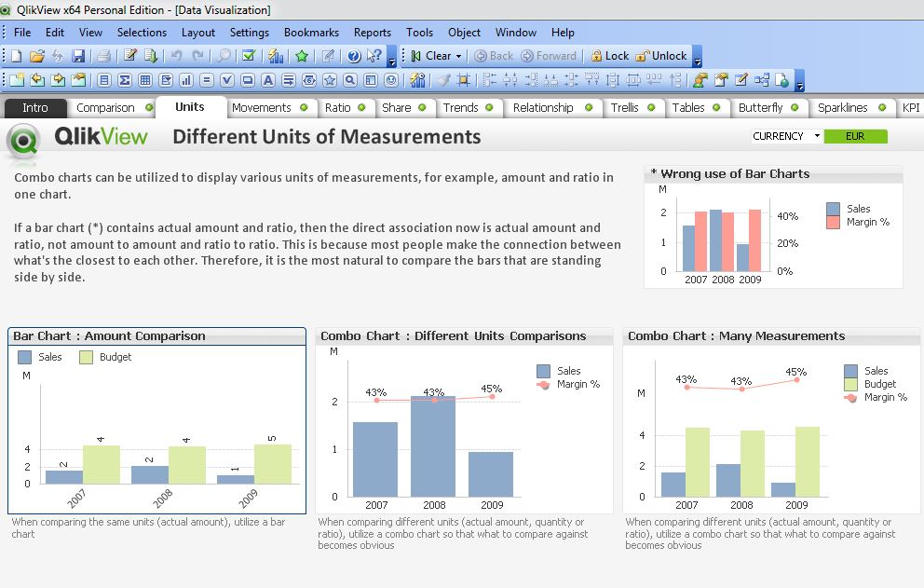Viewport: 924px width, 588px height.
Task: Open the Selections menu
Action: (x=142, y=33)
